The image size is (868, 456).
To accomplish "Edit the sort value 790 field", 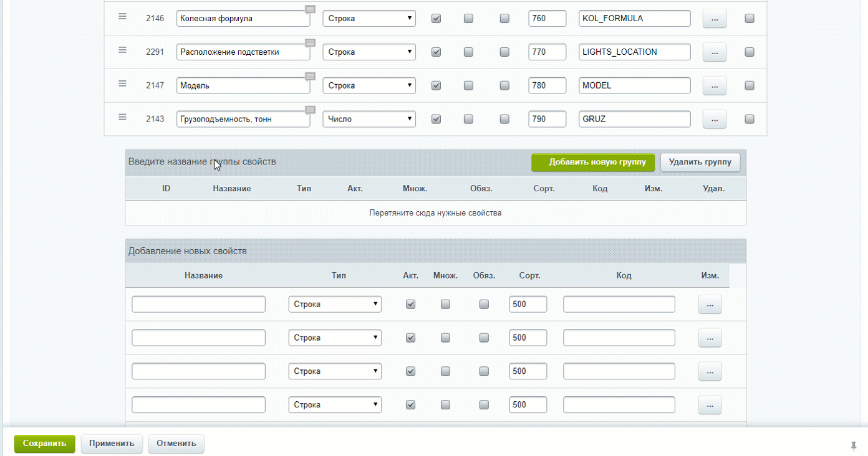I will click(x=547, y=120).
